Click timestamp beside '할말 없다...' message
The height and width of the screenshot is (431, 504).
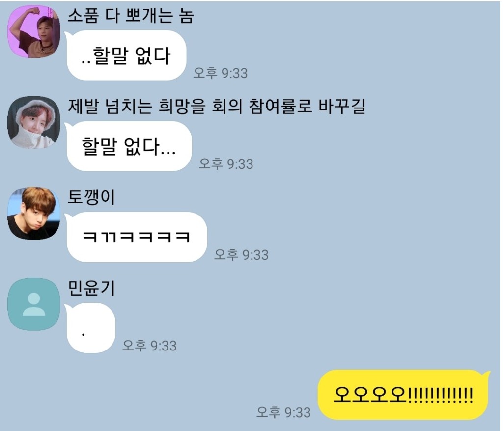pyautogui.click(x=226, y=164)
